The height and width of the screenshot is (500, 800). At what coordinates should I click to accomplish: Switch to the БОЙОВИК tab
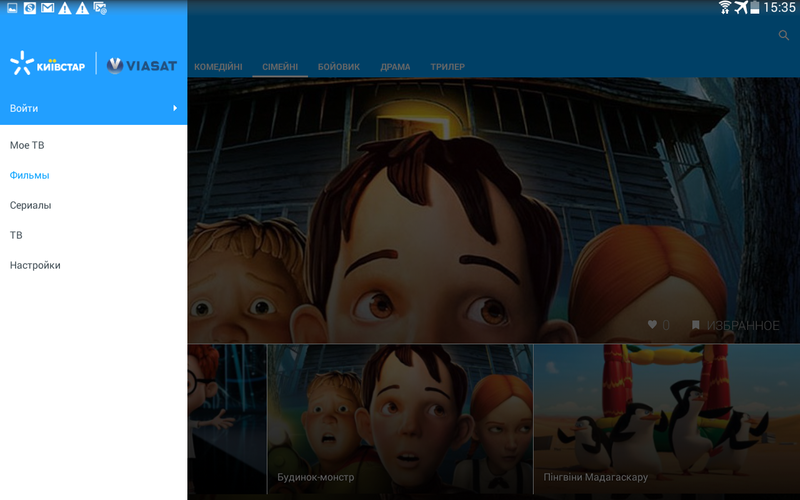click(x=339, y=67)
